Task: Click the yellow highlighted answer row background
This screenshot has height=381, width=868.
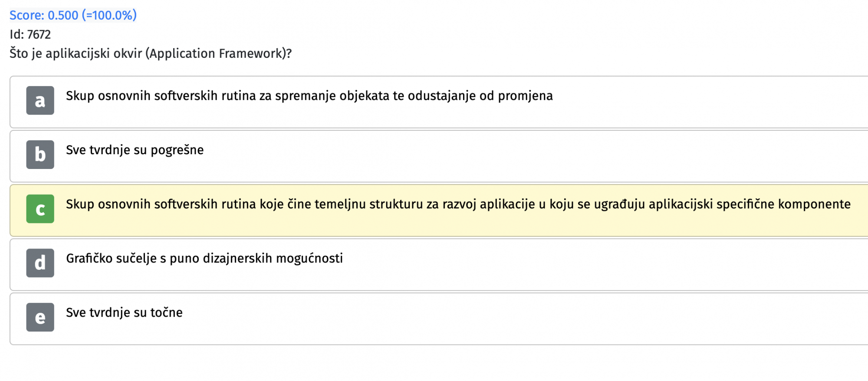Action: (x=439, y=211)
